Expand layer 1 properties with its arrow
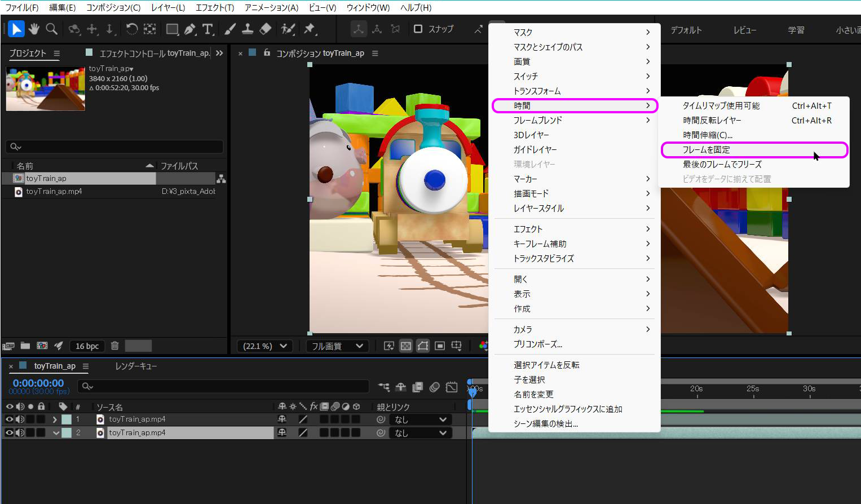This screenshot has width=861, height=504. (x=55, y=419)
